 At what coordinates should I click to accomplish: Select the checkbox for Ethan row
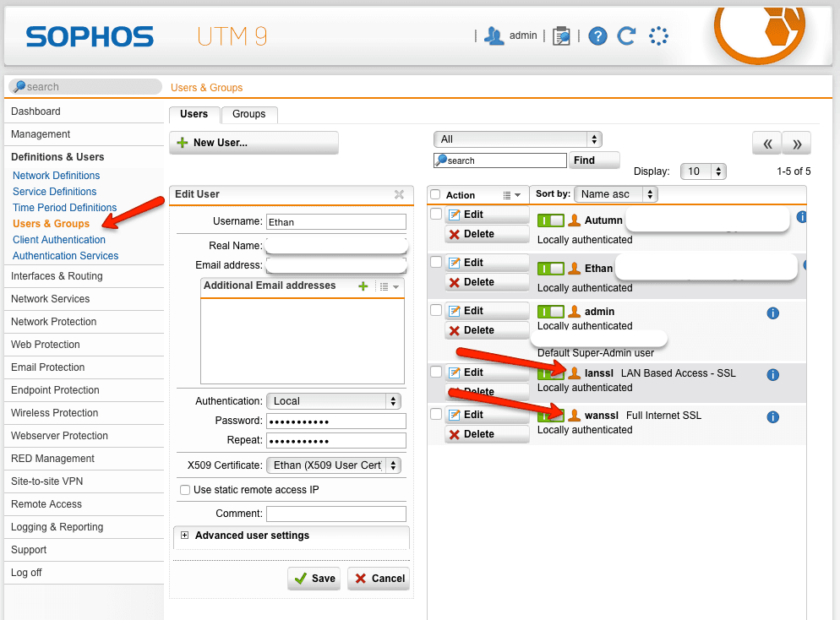[x=436, y=262]
